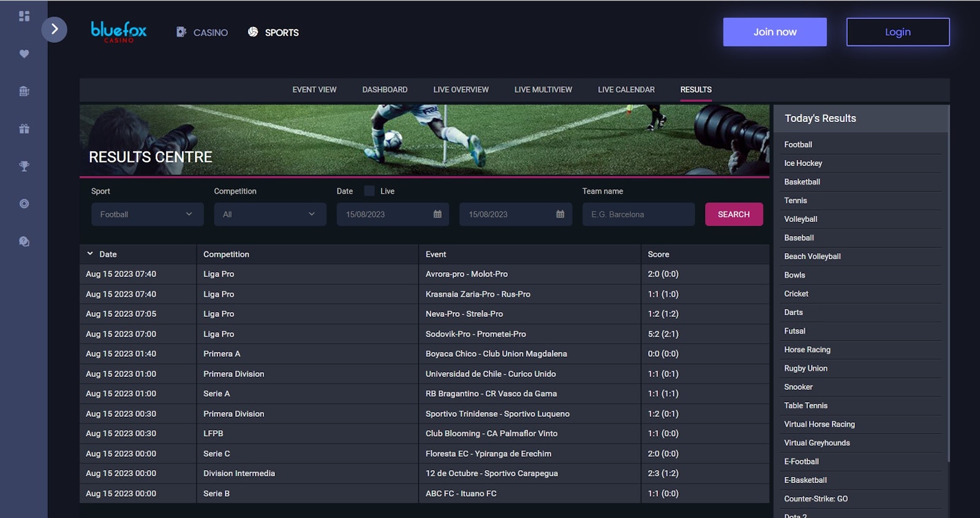The width and height of the screenshot is (980, 518).
Task: Click the dashboard grid icon in sidebar
Action: tap(24, 16)
